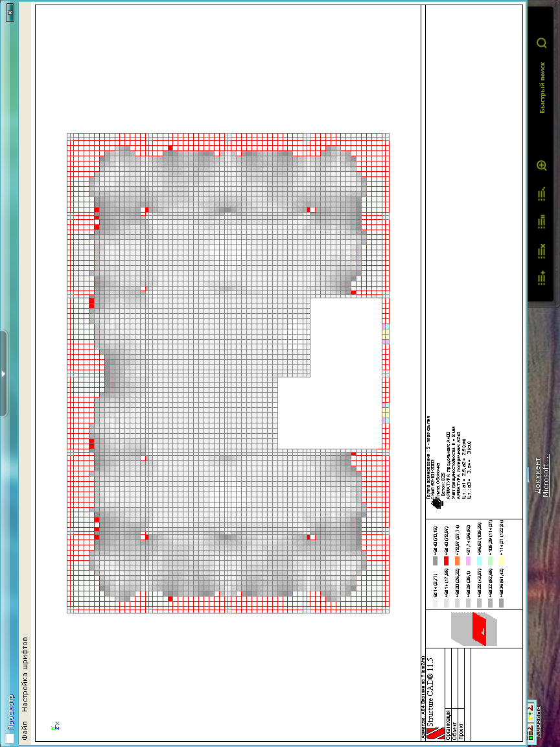The width and height of the screenshot is (560, 747).
Task: Open the Файл menu
Action: 25,731
